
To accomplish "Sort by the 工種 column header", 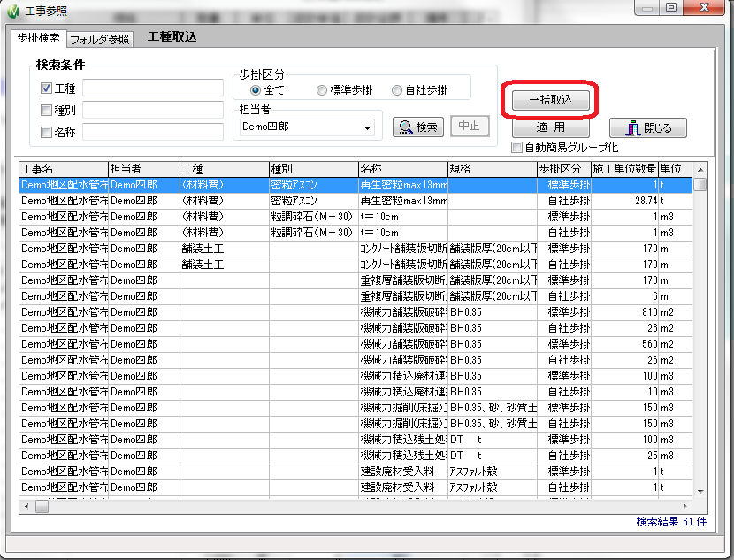I will click(x=225, y=169).
